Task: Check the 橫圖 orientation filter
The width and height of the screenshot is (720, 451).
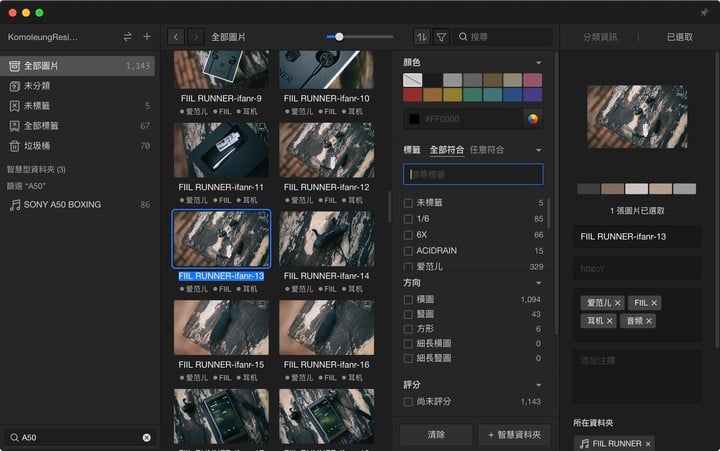Action: [x=408, y=300]
